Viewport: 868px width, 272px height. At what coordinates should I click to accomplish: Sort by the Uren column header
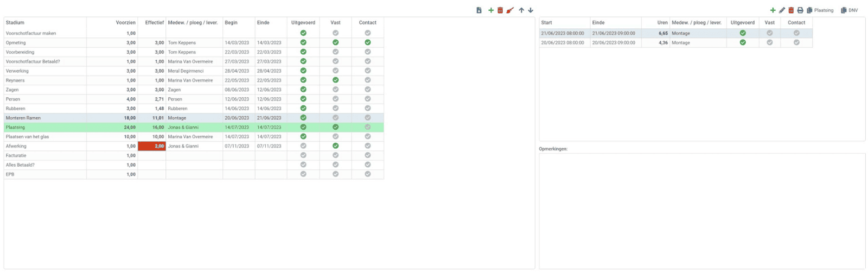[x=662, y=23]
